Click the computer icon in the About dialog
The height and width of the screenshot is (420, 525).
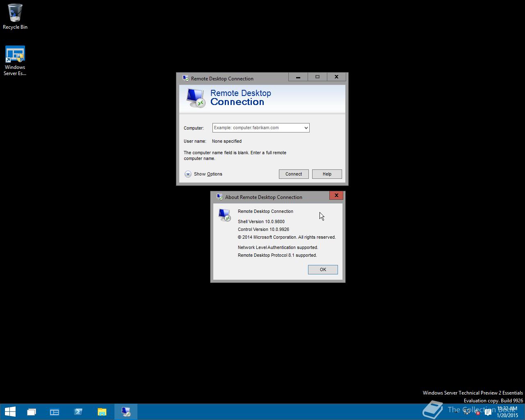[225, 215]
